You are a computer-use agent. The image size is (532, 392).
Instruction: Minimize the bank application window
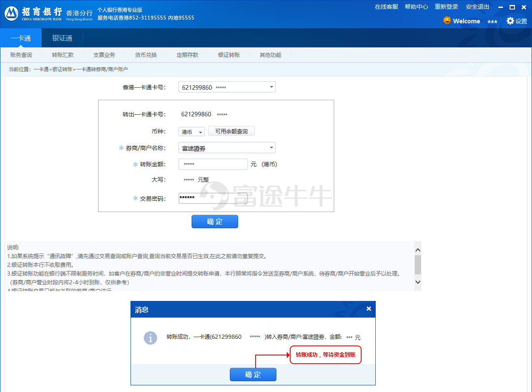coord(500,7)
